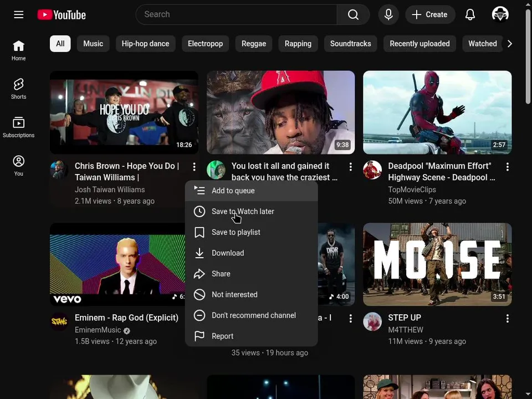532x399 pixels.
Task: Filter by Music chip
Action: [x=93, y=44]
